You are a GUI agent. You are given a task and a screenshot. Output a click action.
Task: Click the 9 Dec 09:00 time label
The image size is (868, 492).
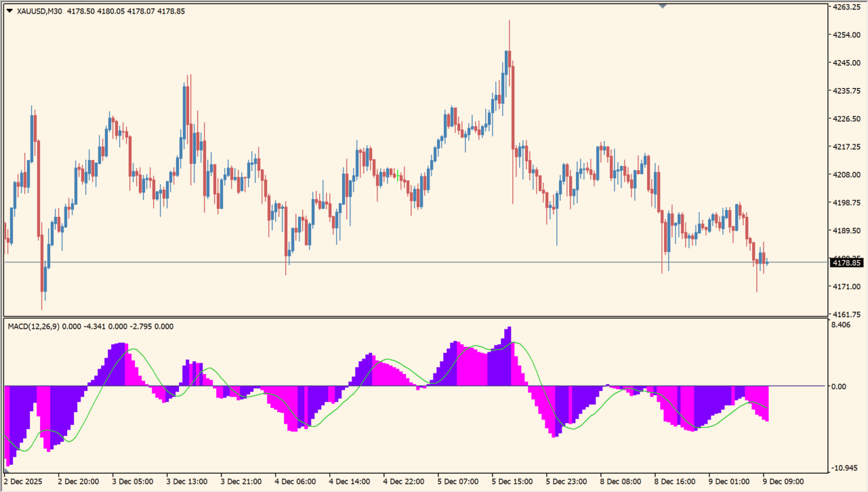[784, 482]
